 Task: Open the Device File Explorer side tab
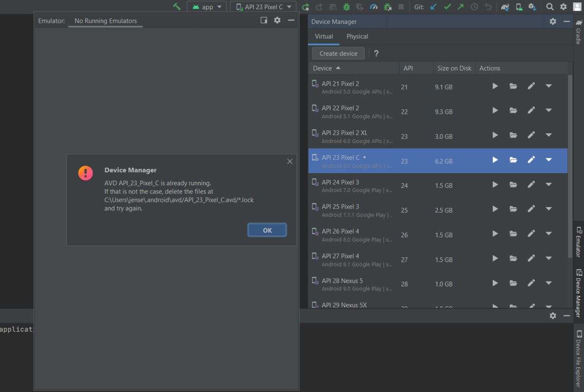[579, 359]
